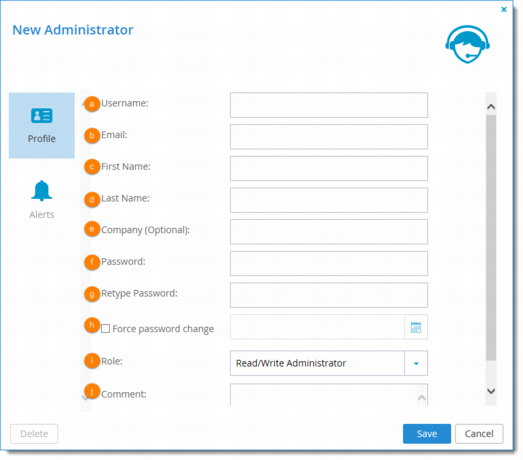This screenshot has width=523, height=460.
Task: Click the orange 'i' marker beside Role
Action: coord(92,361)
